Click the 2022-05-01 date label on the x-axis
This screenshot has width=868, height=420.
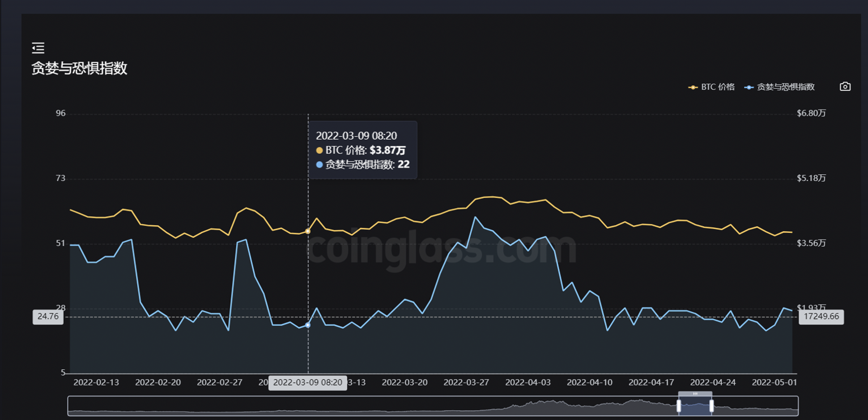[x=773, y=383]
